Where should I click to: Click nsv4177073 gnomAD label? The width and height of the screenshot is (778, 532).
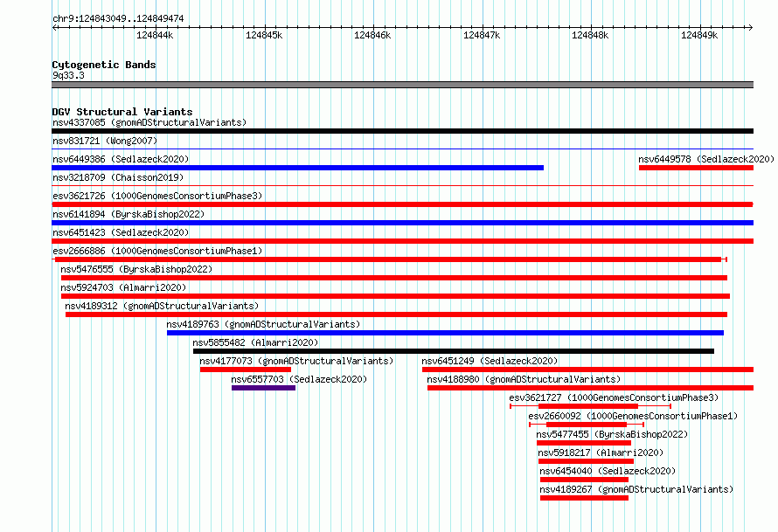coord(296,361)
